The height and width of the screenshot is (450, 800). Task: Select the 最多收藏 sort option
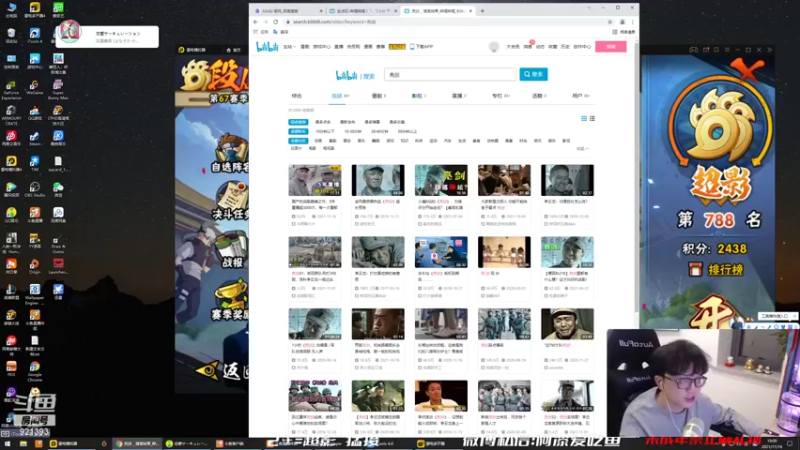397,122
